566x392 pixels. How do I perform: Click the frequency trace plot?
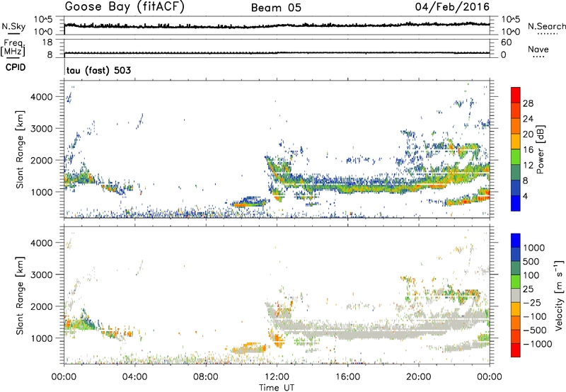(277, 49)
